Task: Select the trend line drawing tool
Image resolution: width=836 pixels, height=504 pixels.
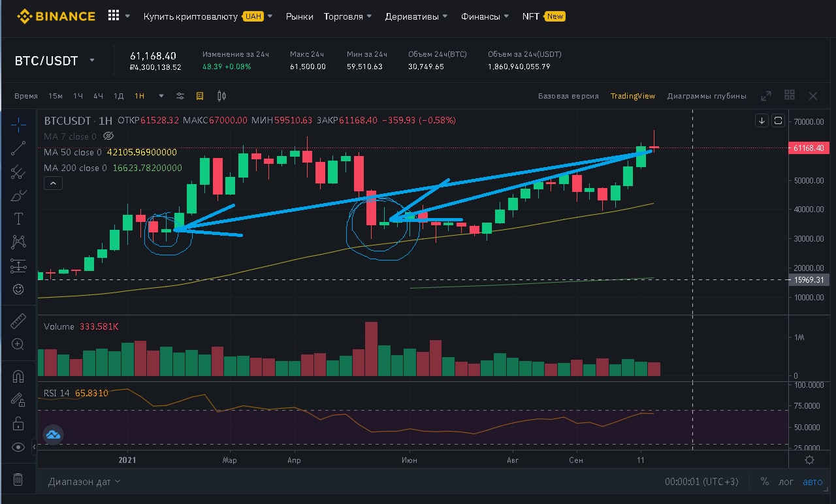Action: [18, 148]
